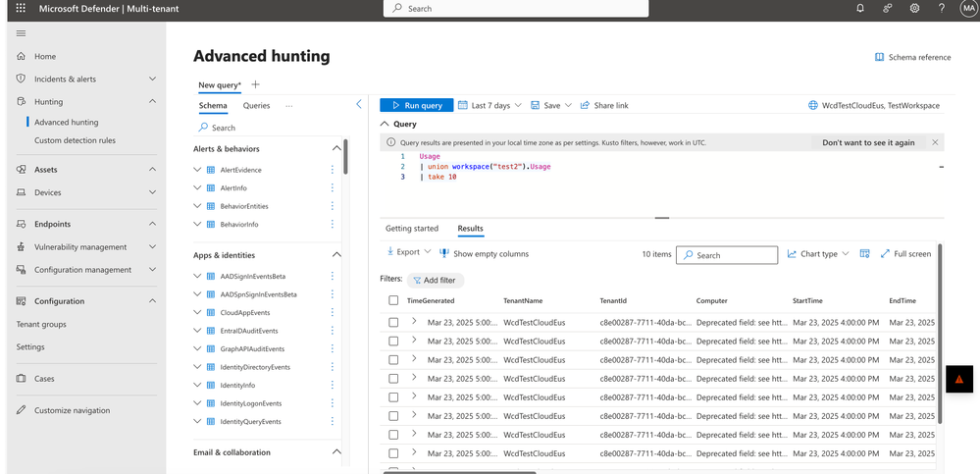
Task: Open the help question mark icon
Action: (942, 8)
